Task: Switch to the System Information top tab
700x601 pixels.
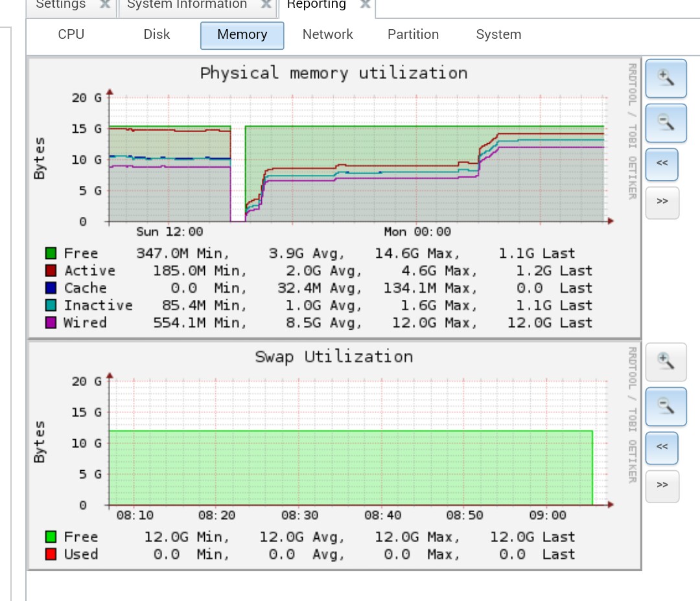Action: (x=187, y=5)
